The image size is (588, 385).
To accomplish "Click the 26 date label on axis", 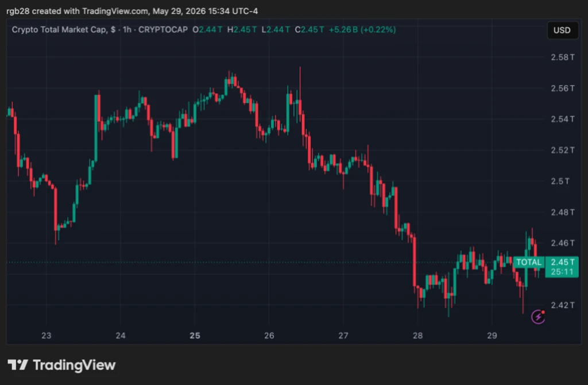I will pyautogui.click(x=269, y=336).
